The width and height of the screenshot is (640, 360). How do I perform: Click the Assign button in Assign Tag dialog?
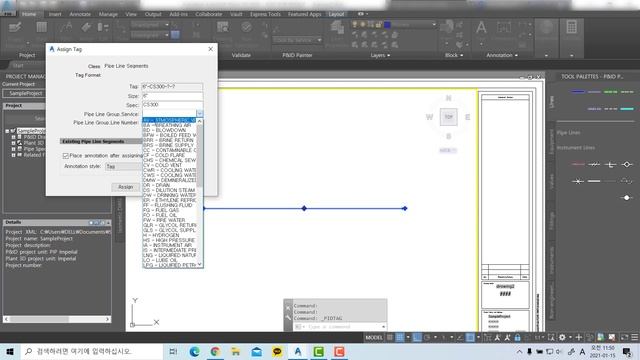(125, 187)
